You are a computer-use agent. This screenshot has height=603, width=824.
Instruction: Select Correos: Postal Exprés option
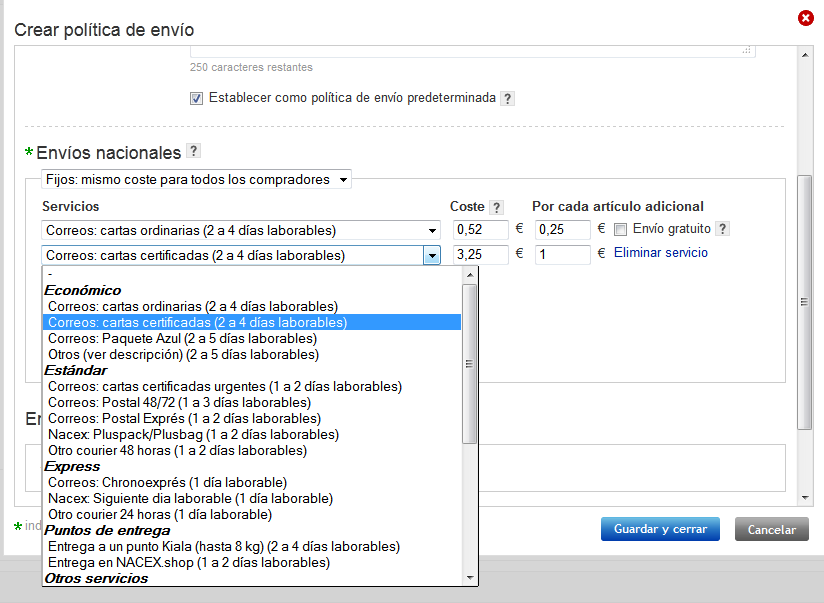tap(252, 418)
